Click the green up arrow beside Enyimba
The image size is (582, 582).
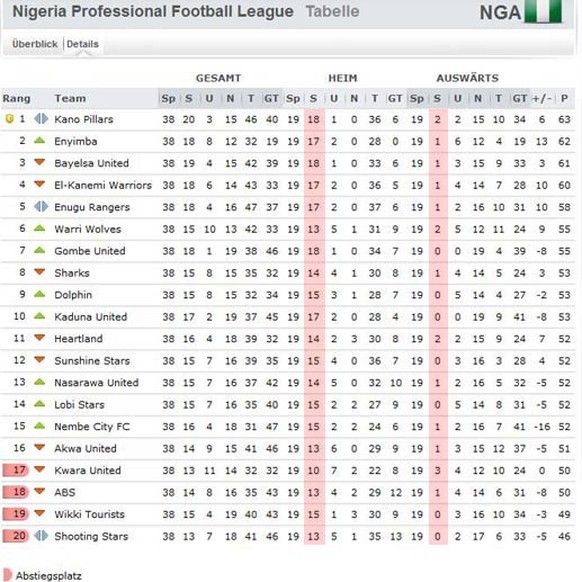(x=39, y=141)
